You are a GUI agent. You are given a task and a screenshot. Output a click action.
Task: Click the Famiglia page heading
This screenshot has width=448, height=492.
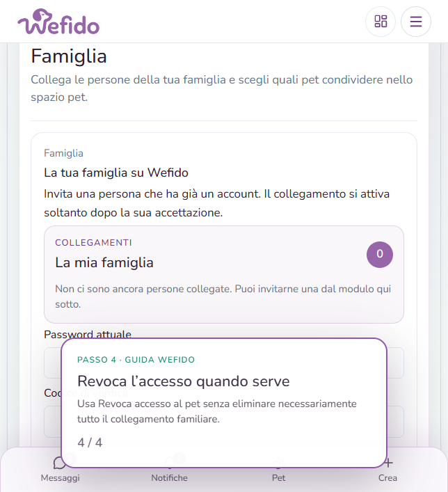tap(69, 56)
